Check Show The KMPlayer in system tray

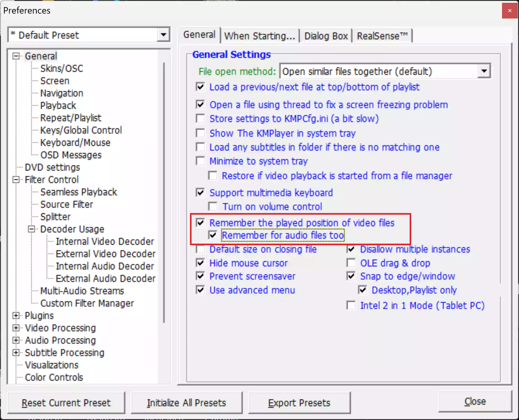point(200,133)
